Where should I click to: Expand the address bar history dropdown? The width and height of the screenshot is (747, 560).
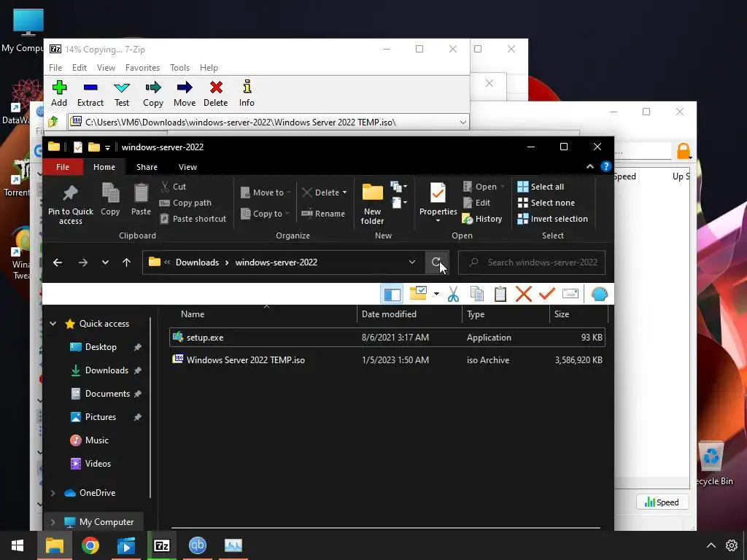[x=412, y=262]
